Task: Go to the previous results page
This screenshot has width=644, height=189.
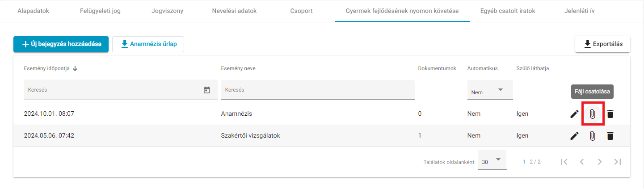Action: click(582, 162)
